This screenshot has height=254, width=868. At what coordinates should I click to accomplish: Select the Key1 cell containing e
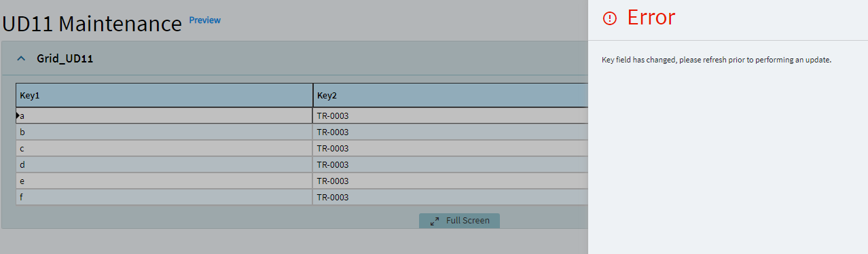click(x=164, y=181)
